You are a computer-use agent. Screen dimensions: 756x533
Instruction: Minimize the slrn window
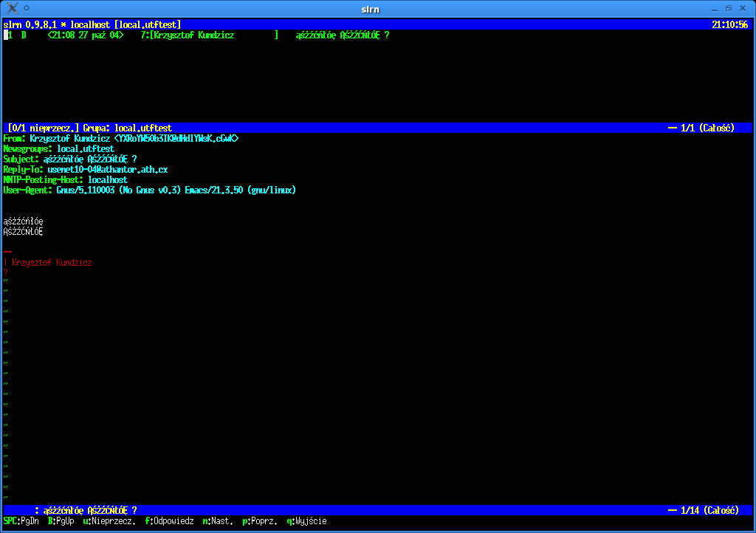pos(714,7)
